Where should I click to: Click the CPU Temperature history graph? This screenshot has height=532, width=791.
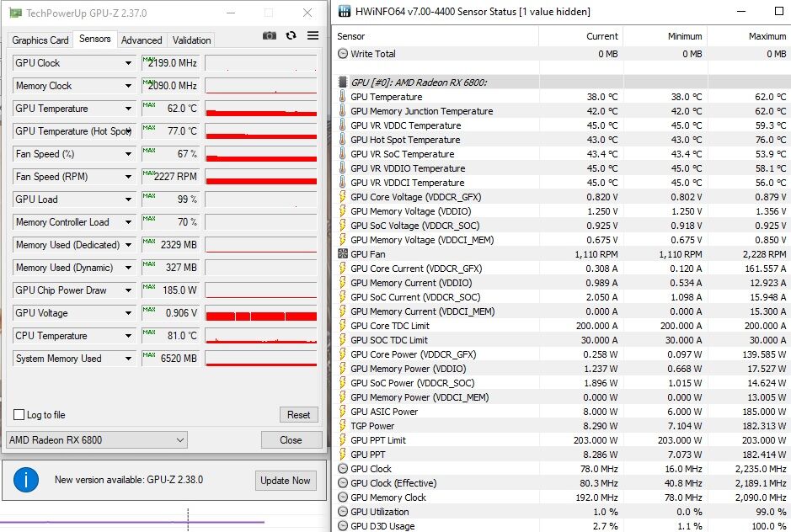click(x=261, y=335)
